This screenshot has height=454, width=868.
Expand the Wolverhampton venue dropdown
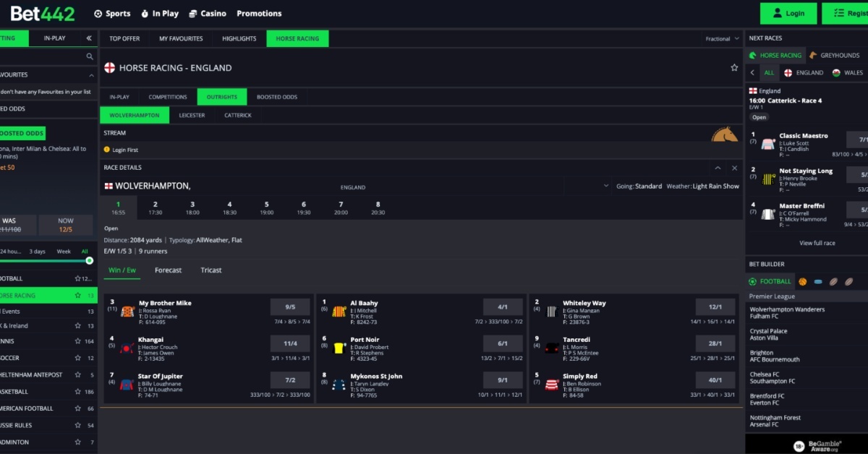click(x=606, y=186)
